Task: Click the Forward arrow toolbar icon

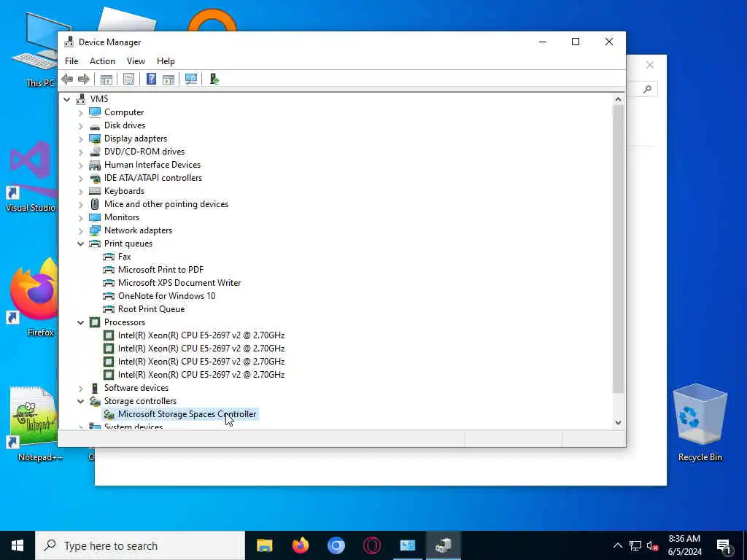Action: (x=84, y=79)
